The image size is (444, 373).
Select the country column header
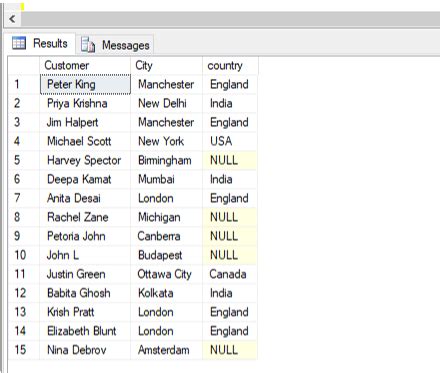coord(230,65)
